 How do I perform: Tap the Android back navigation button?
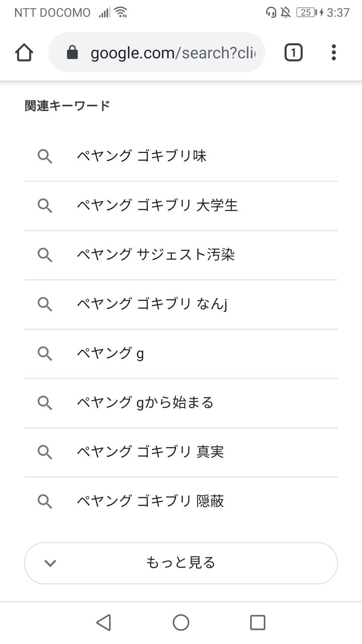click(103, 622)
